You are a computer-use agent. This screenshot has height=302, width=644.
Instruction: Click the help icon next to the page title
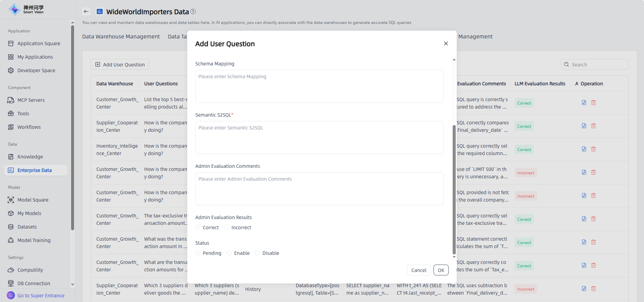click(x=193, y=11)
